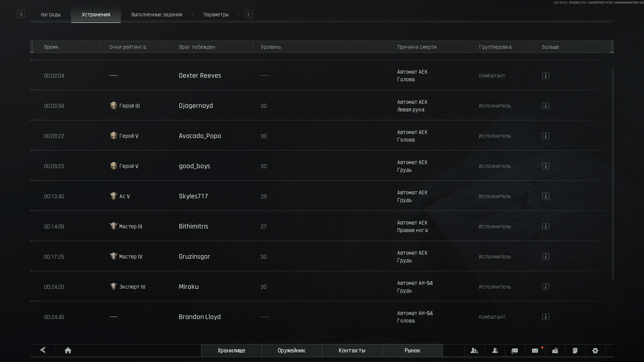Open the map marker icon

(555, 350)
